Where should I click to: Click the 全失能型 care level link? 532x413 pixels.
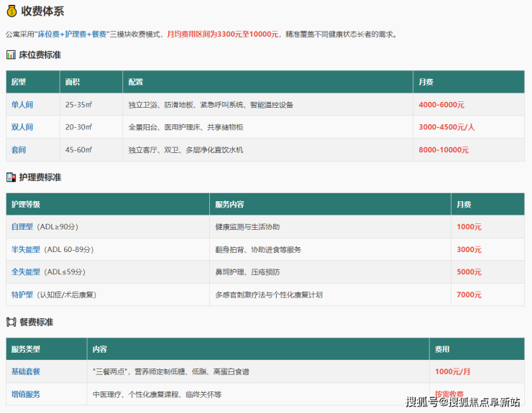click(26, 272)
